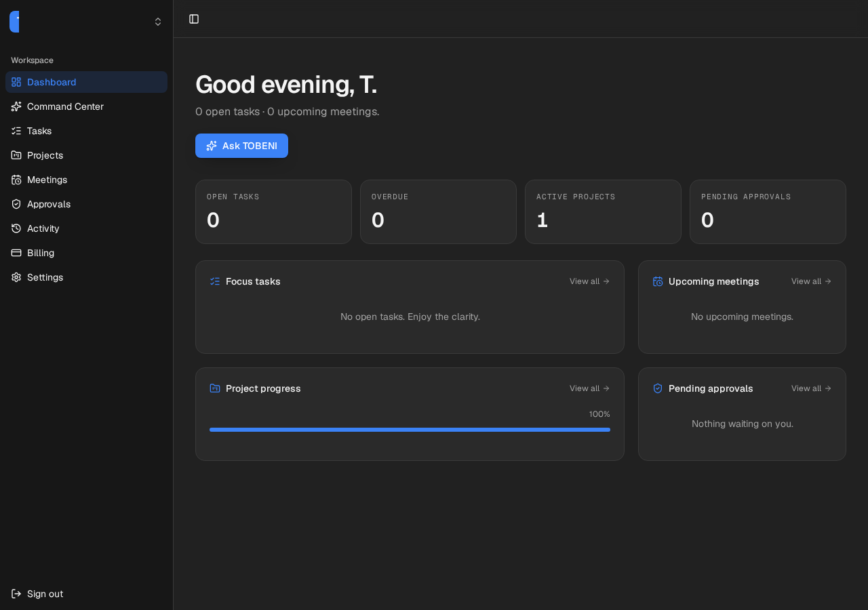Open Meetings from the sidebar
This screenshot has width=868, height=610.
86,180
